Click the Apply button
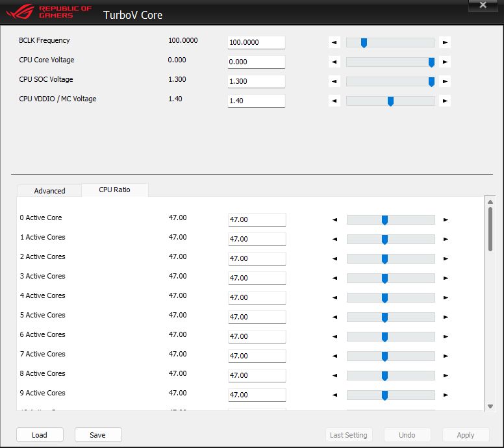The width and height of the screenshot is (504, 448). 466,435
